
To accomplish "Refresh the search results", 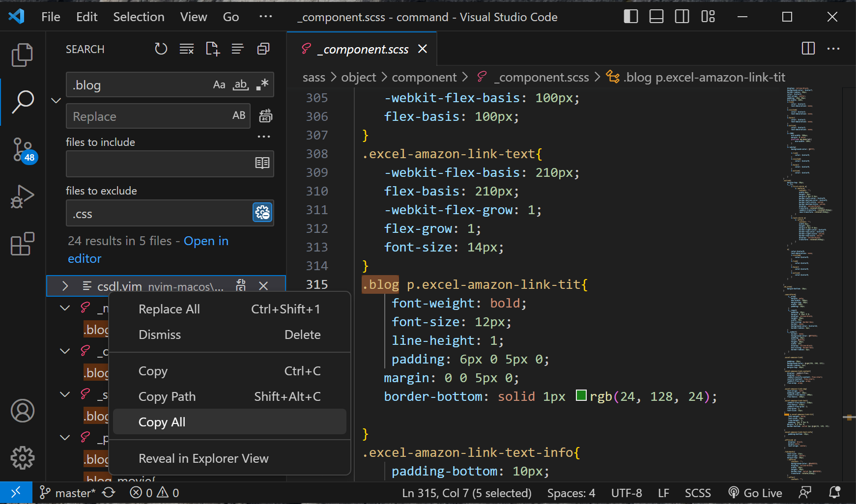I will click(161, 49).
